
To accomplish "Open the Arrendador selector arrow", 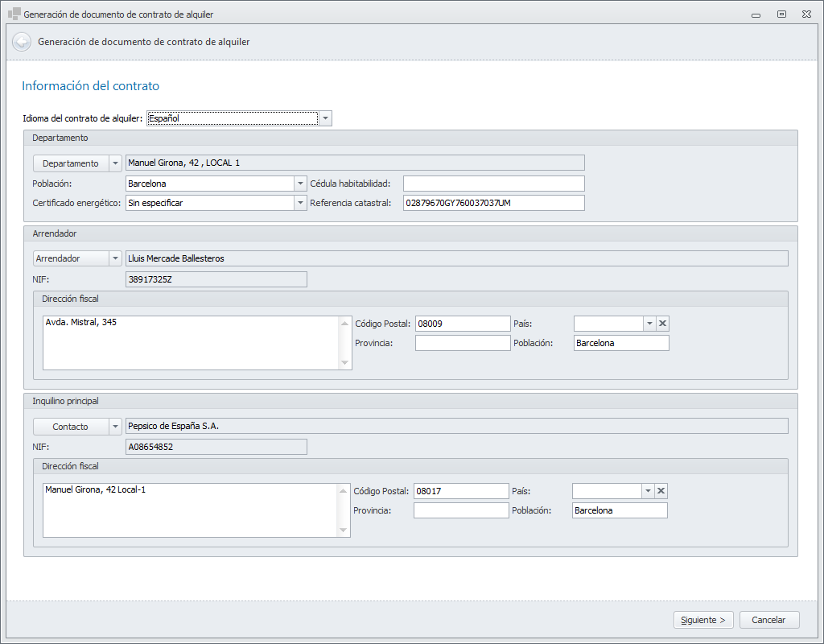I will (x=114, y=258).
